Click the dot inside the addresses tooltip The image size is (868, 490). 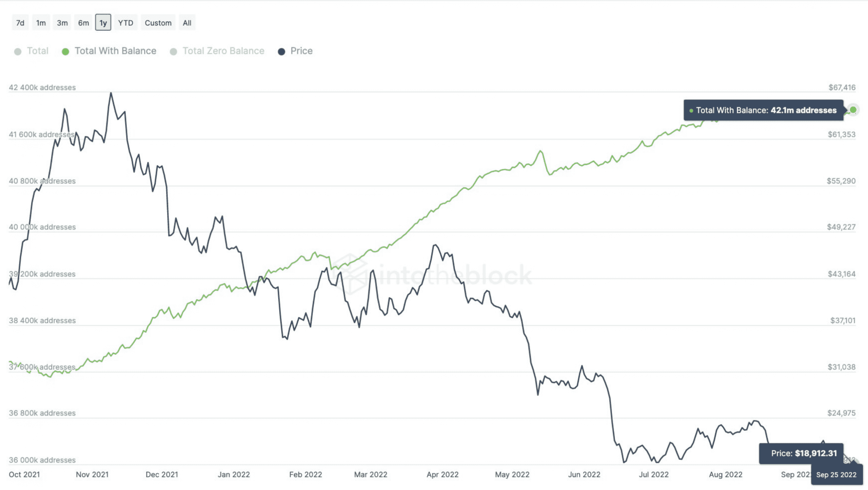click(691, 110)
